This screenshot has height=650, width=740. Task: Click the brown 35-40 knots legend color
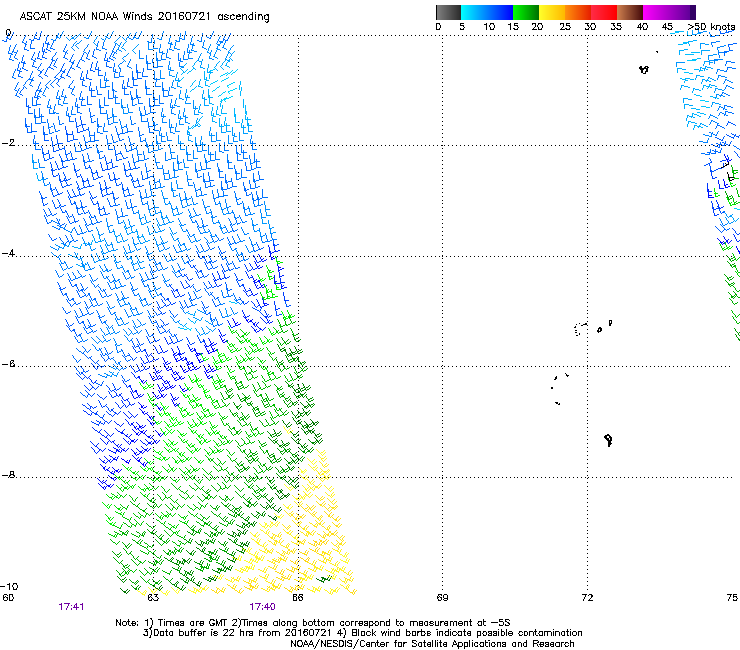coord(630,12)
